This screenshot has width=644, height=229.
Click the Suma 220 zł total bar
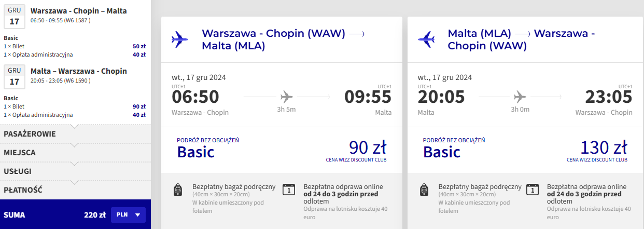54,214
